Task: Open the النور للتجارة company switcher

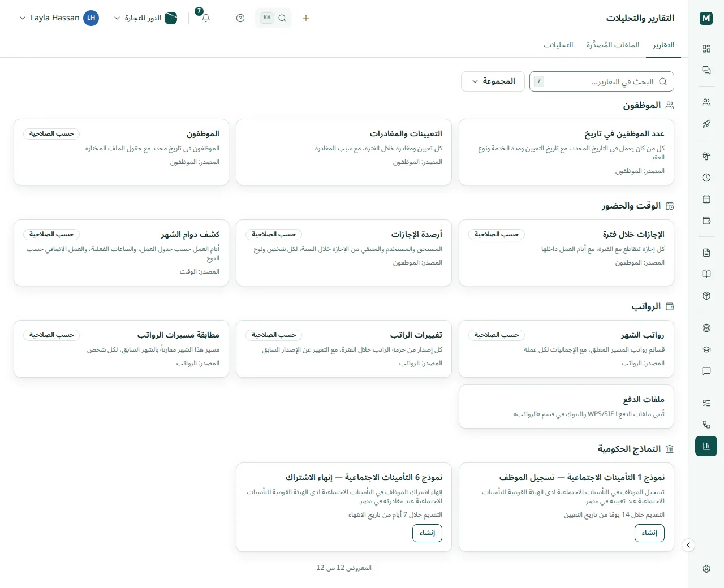Action: click(x=145, y=18)
